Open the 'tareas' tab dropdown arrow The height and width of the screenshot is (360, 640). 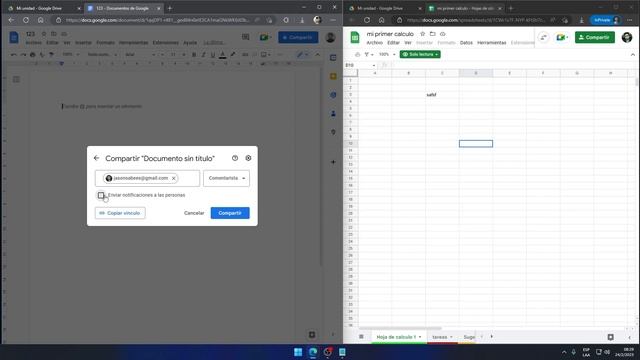[x=451, y=337]
